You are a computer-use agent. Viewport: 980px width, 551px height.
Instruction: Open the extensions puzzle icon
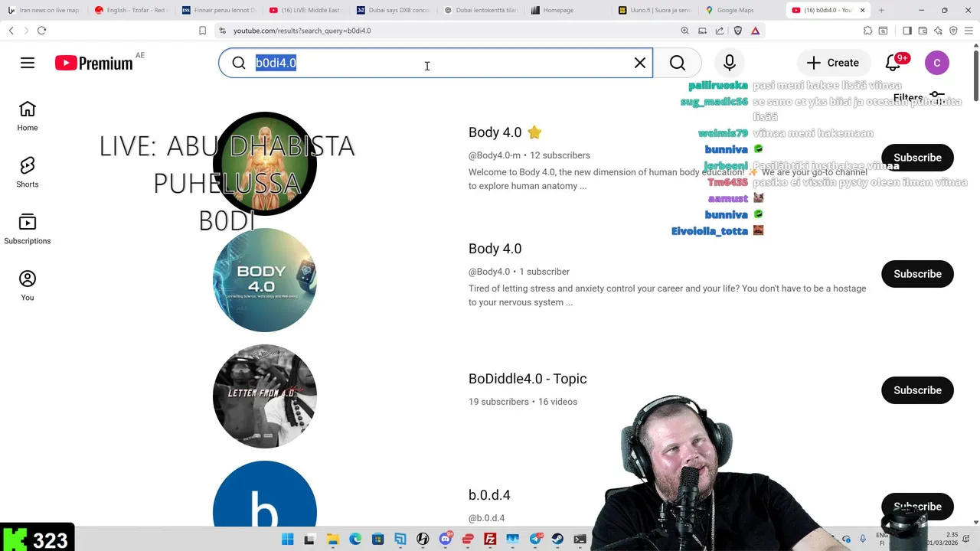click(867, 31)
